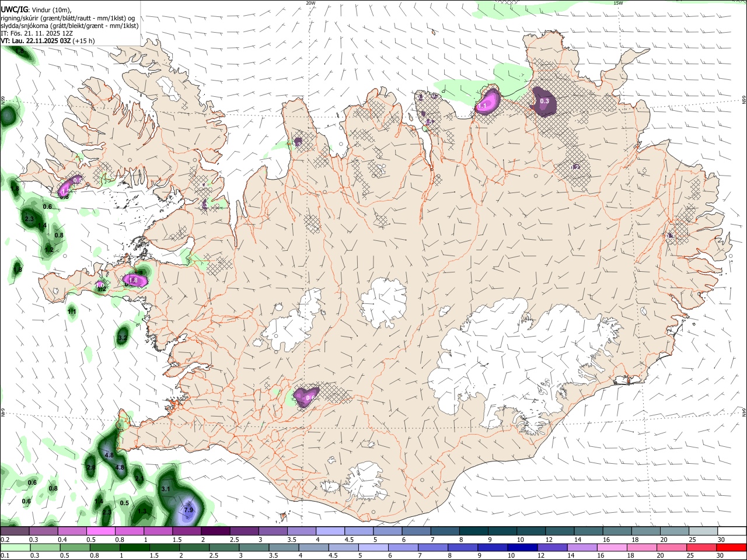Screen dimensions: 747x560
Task: Click the 'slydda/snjókoma' legend description line
Action: click(x=69, y=26)
